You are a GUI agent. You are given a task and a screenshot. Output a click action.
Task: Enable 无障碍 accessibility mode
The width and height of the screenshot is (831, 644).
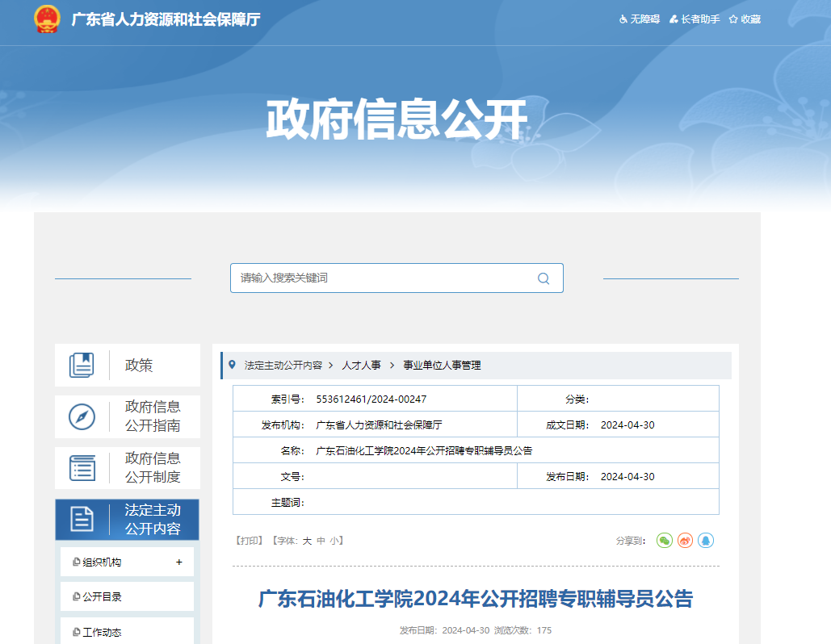[x=639, y=19]
